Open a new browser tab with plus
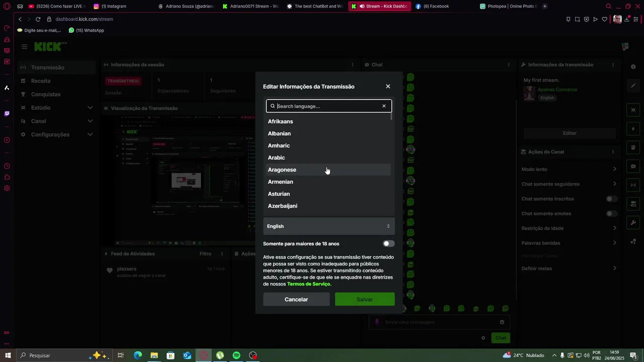644x362 pixels. (545, 7)
